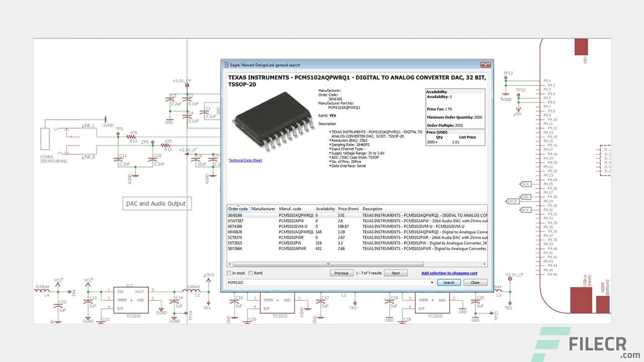
Task: Click the PCM5102 search input field
Action: (x=327, y=283)
